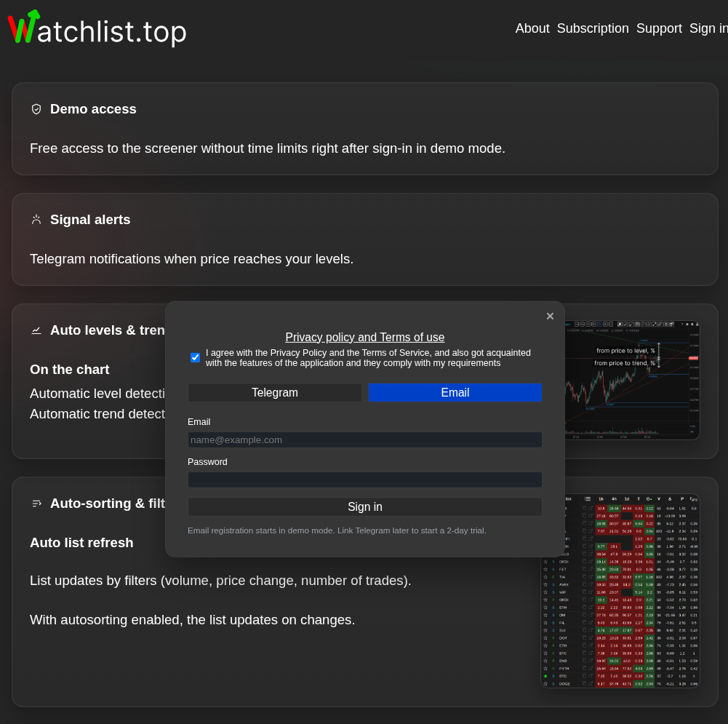The height and width of the screenshot is (724, 728).
Task: Click the Auto-sorting list icon
Action: pyautogui.click(x=36, y=504)
